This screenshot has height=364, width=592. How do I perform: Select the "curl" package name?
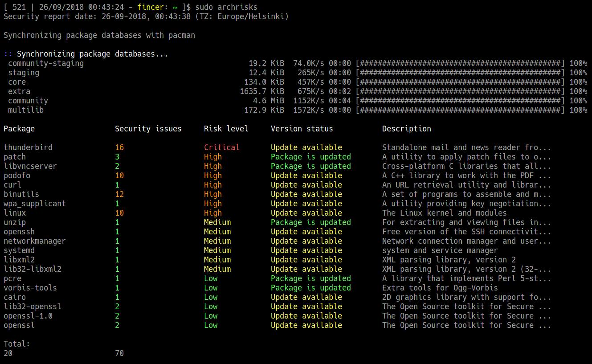12,185
